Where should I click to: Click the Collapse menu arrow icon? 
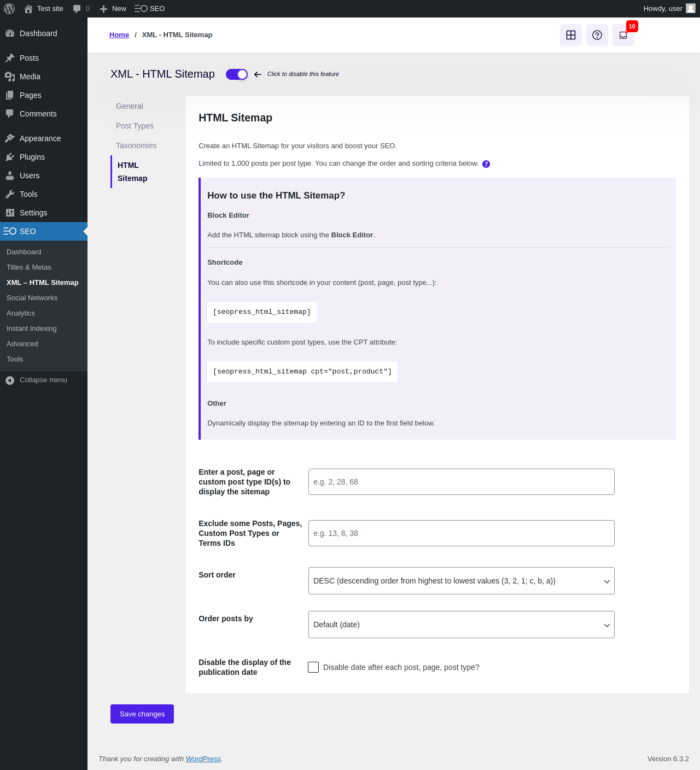click(x=10, y=380)
